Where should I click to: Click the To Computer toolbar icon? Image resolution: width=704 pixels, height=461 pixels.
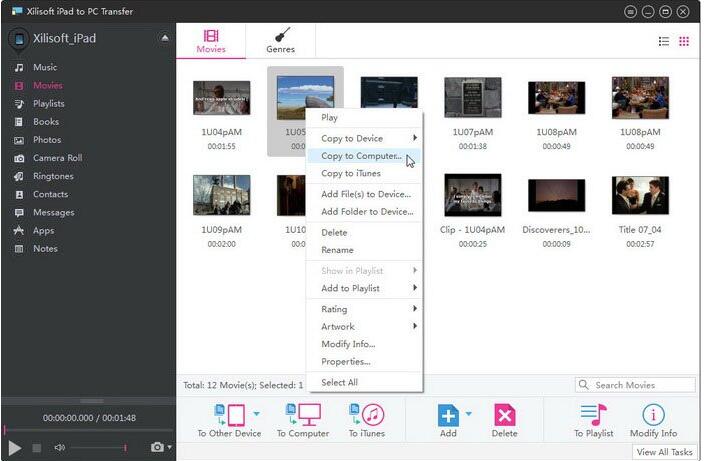304,415
